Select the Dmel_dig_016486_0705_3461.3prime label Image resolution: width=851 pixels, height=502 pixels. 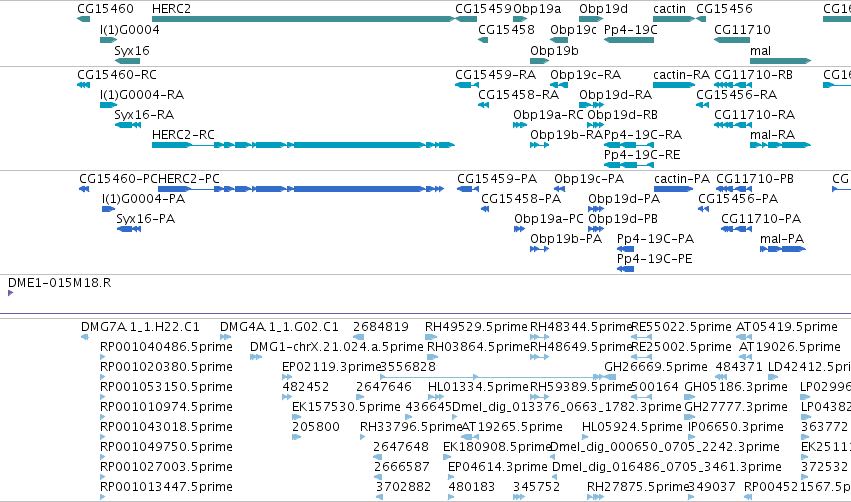[x=666, y=467]
